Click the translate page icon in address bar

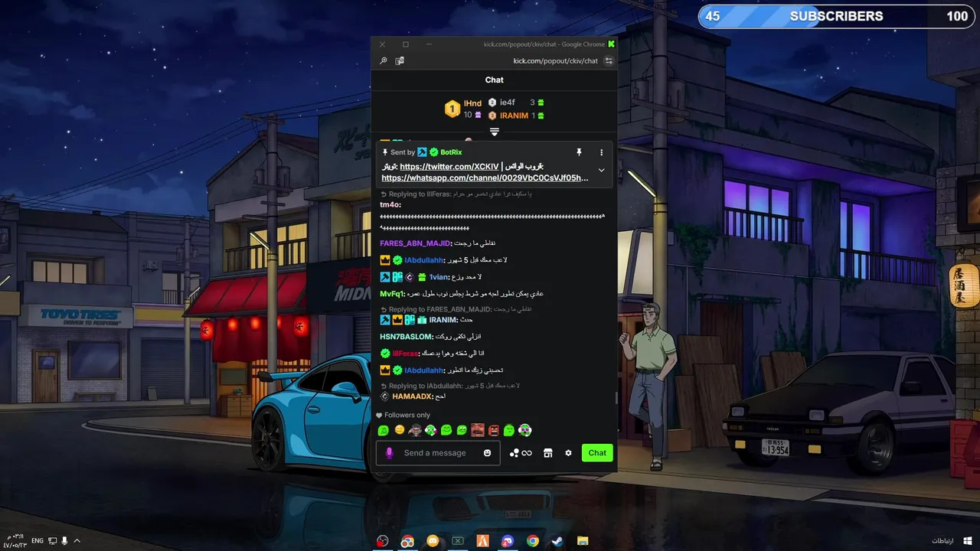pyautogui.click(x=400, y=61)
